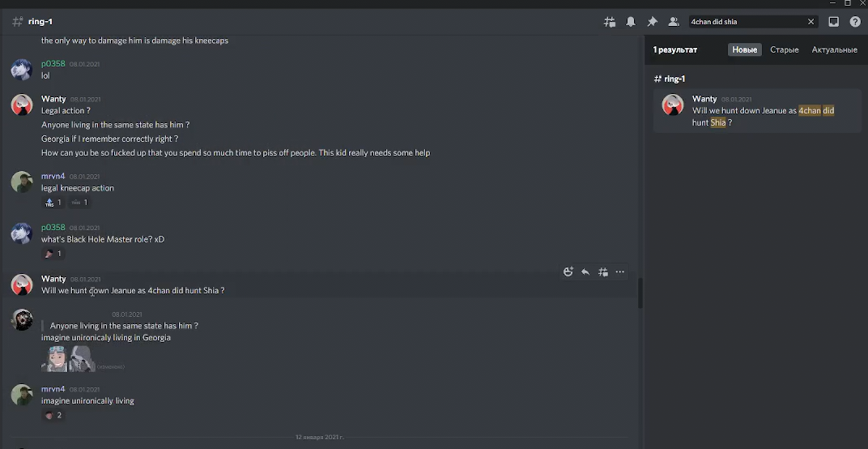The height and width of the screenshot is (449, 868).
Task: Open notification settings bell icon
Action: 631,22
